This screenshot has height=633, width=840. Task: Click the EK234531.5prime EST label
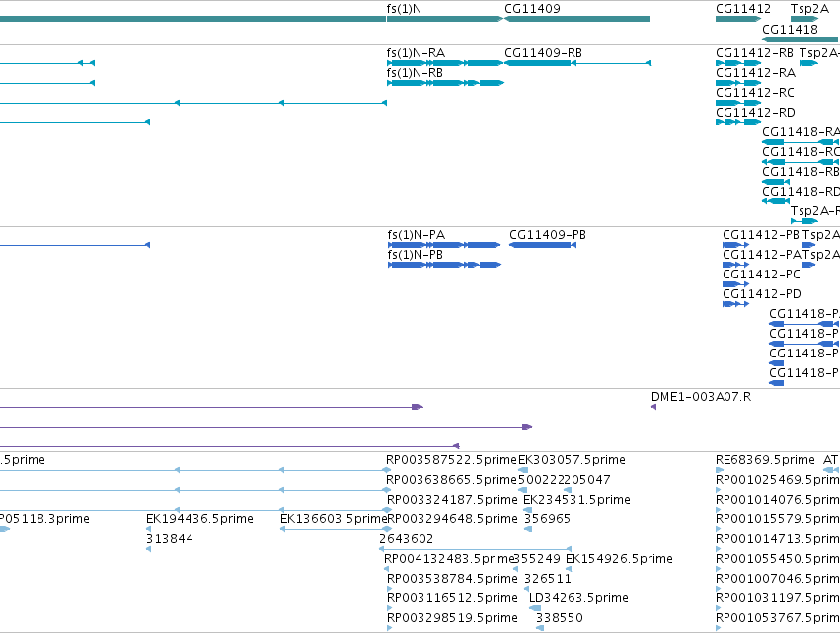576,500
